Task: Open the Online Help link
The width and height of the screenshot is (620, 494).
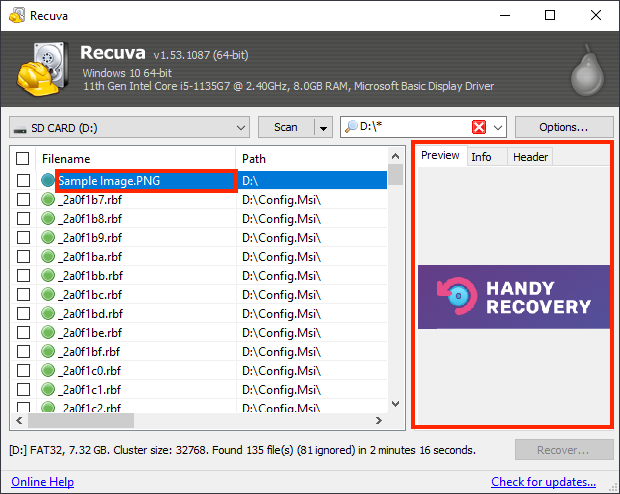Action: pos(43,482)
